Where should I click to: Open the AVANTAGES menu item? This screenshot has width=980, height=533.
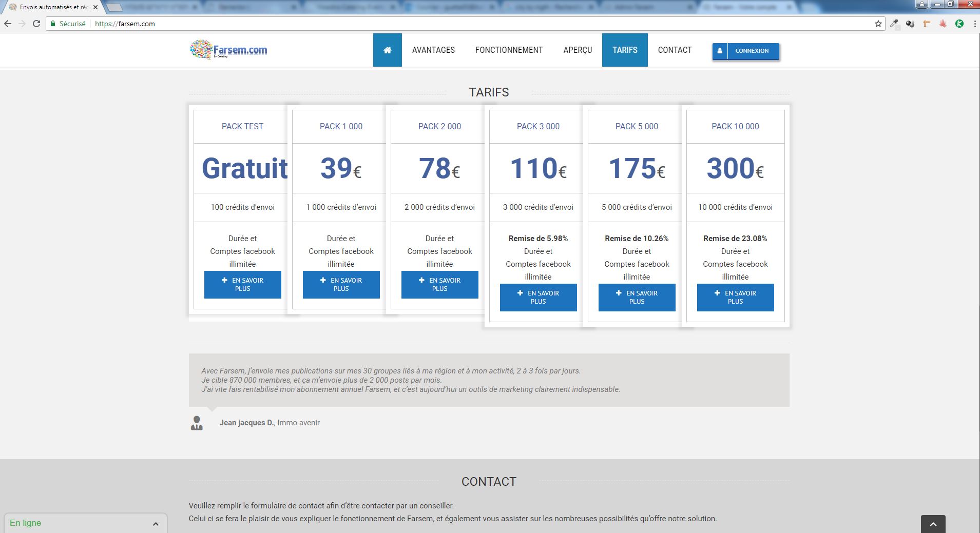coord(433,50)
